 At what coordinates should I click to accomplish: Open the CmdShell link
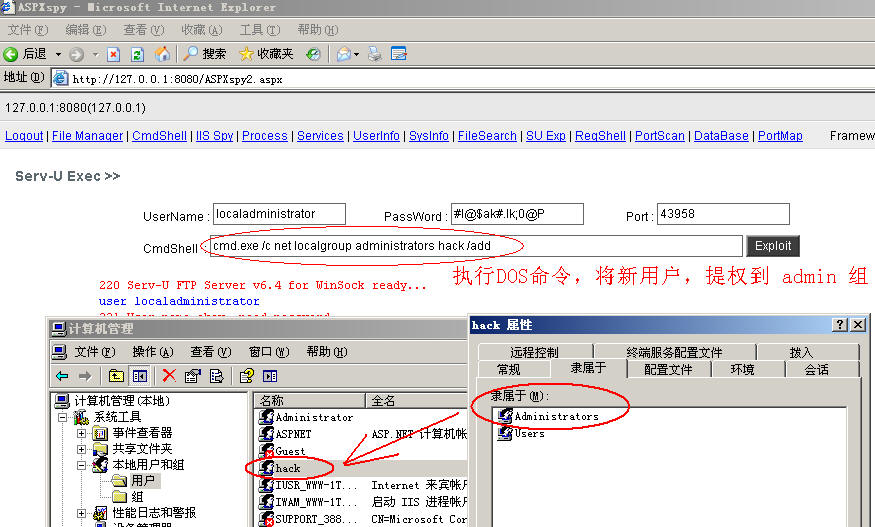[x=159, y=136]
